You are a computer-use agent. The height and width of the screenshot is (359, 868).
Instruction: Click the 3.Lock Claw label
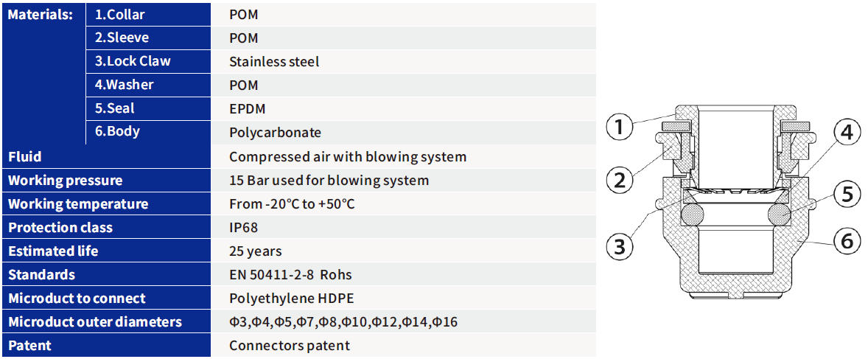(x=133, y=61)
